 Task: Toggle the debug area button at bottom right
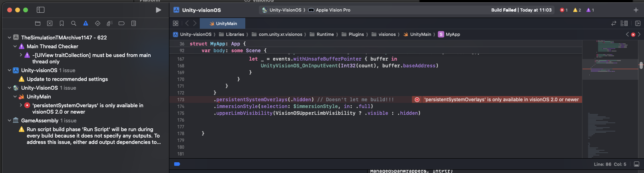point(636,164)
